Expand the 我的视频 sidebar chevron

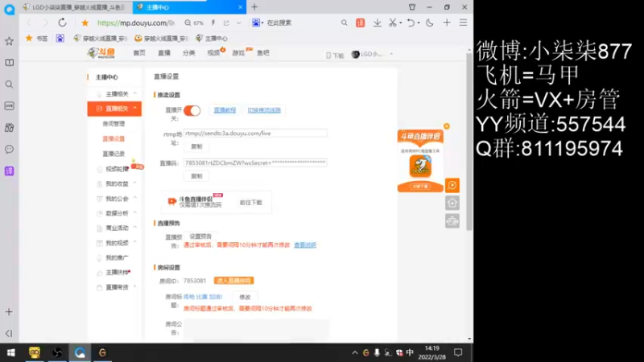[x=134, y=243]
